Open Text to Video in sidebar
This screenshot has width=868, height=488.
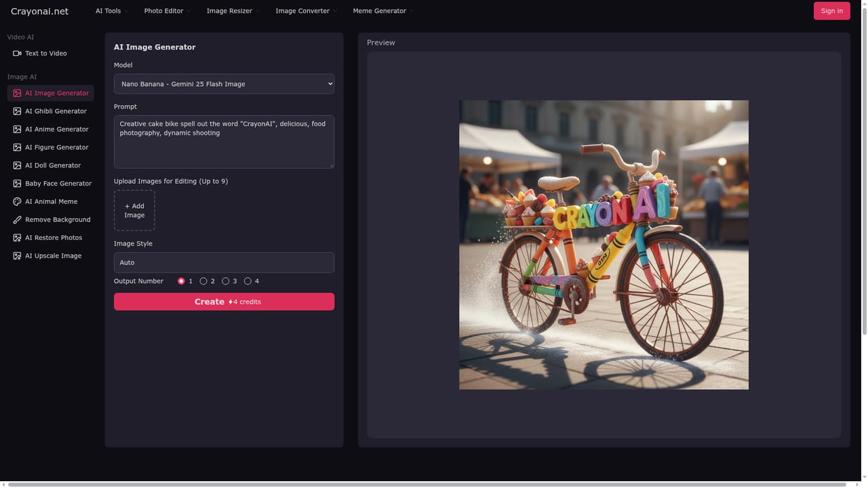[50, 54]
